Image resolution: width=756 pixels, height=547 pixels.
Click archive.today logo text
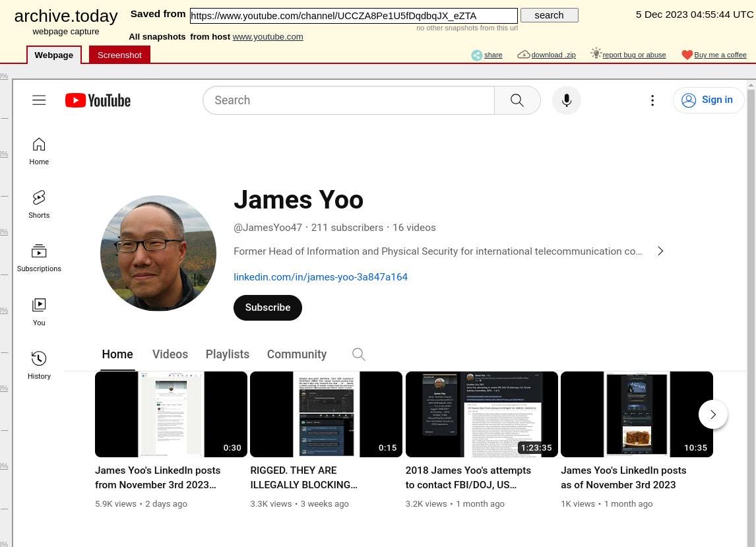click(x=66, y=16)
